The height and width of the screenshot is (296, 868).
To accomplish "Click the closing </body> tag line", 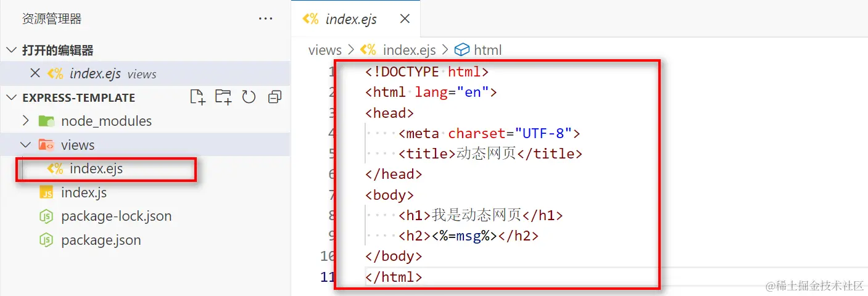I will coord(394,256).
